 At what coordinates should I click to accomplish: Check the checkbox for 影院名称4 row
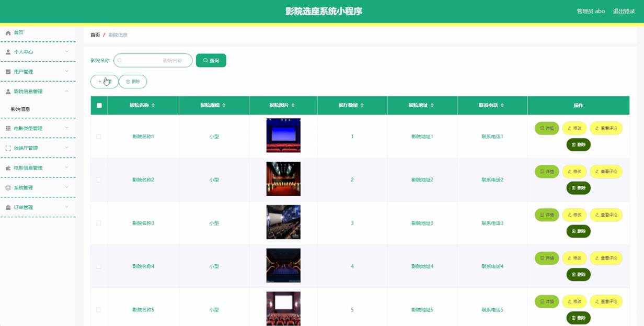click(99, 267)
